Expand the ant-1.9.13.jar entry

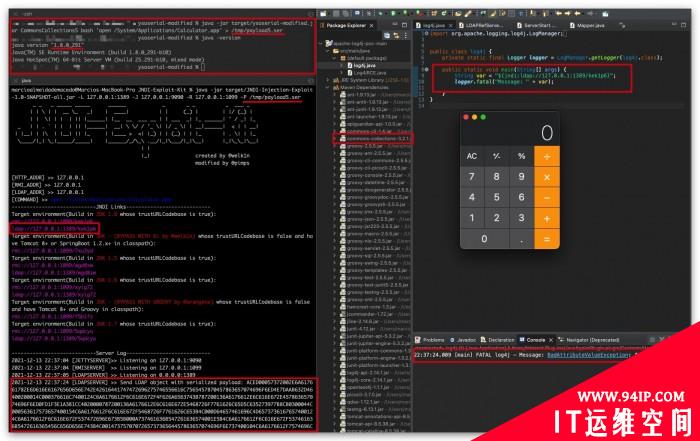coord(335,95)
